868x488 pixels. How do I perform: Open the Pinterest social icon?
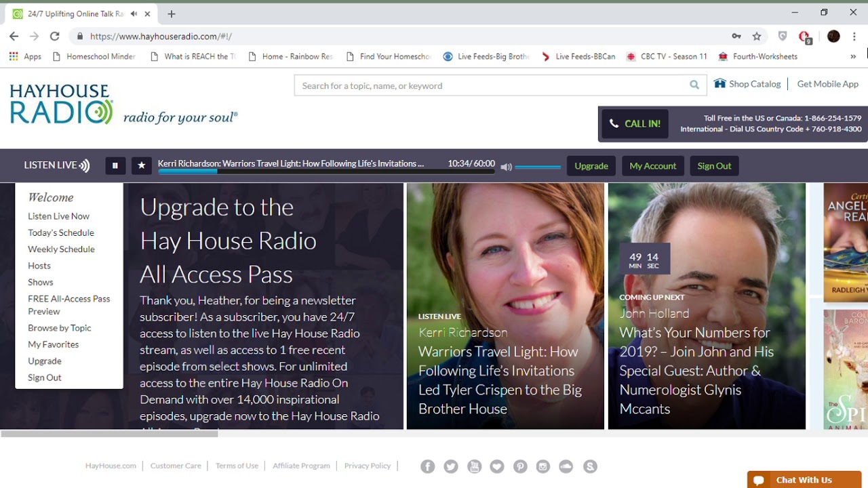[520, 466]
